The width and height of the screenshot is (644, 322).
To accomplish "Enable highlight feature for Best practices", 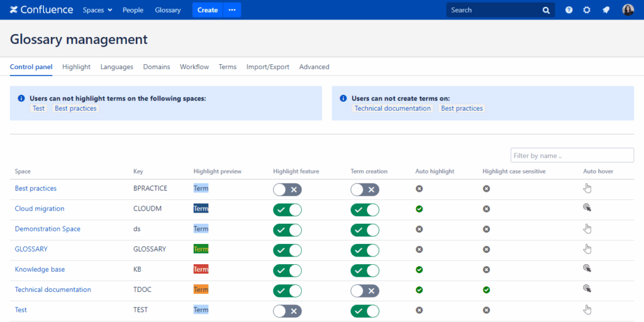I will [x=287, y=189].
